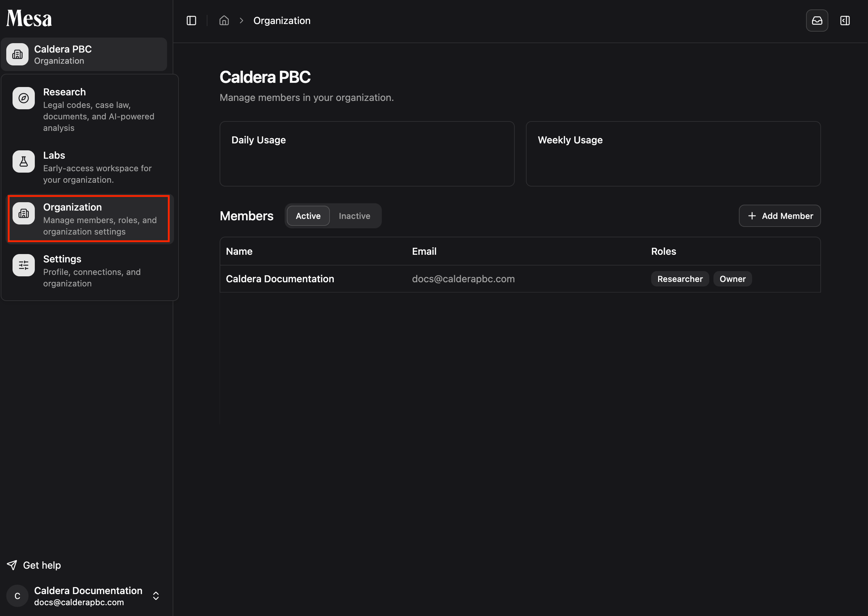Screen dimensions: 868x616
Task: Click the Get help paper plane icon
Action: pos(12,565)
